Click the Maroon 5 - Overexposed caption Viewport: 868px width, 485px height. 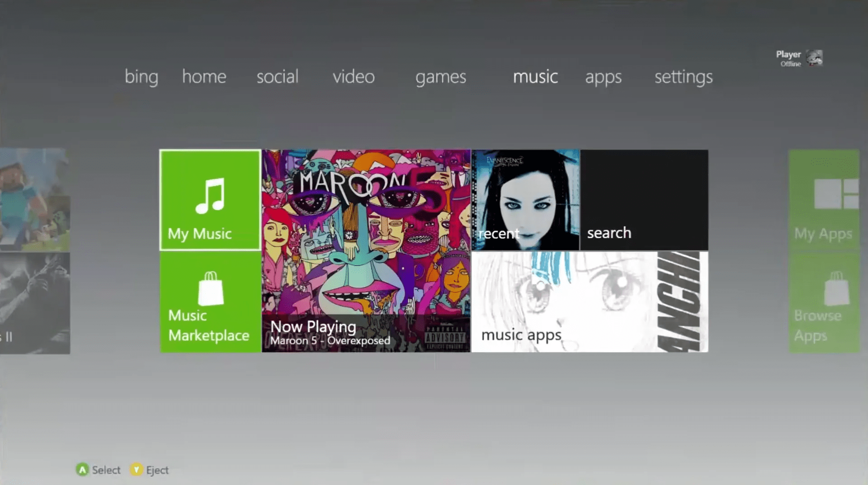[x=330, y=340]
